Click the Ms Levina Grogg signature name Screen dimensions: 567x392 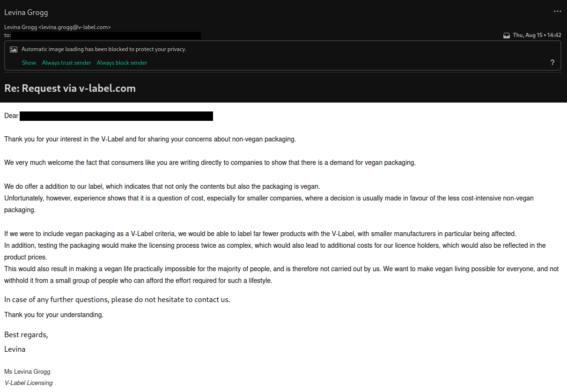click(x=27, y=371)
